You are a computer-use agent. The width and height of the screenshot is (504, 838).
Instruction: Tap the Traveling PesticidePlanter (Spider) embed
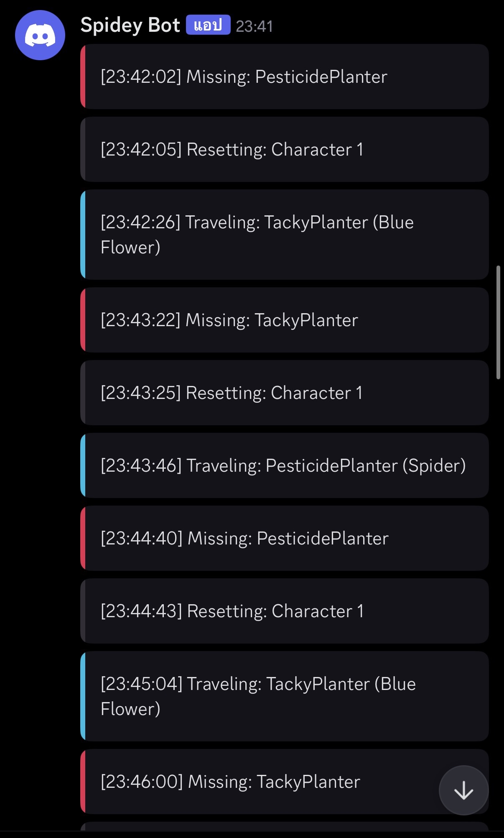285,465
